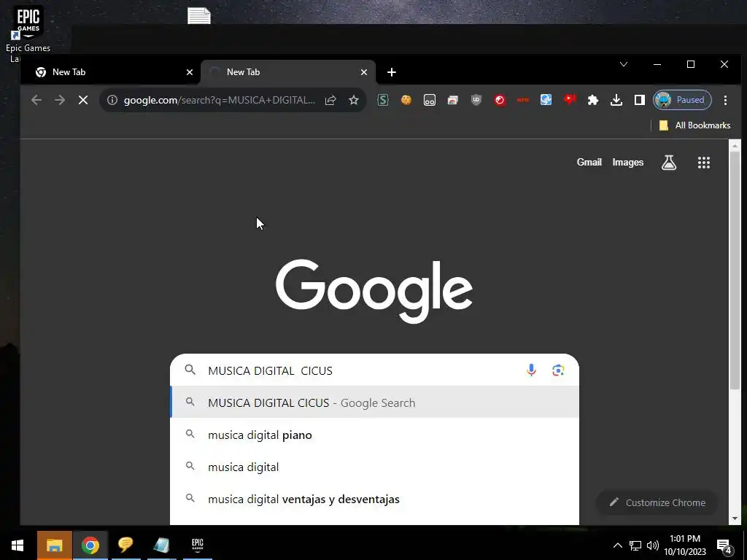Open the red circular extension icon
The height and width of the screenshot is (560, 747).
[499, 100]
